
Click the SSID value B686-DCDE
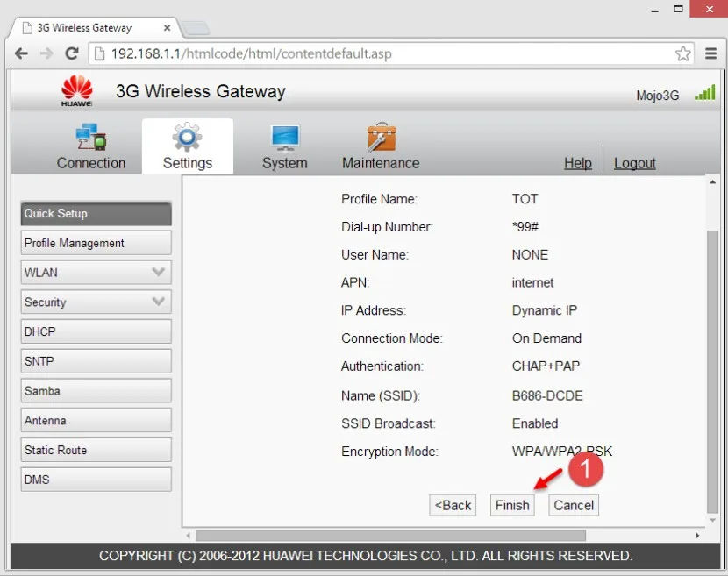click(x=547, y=396)
